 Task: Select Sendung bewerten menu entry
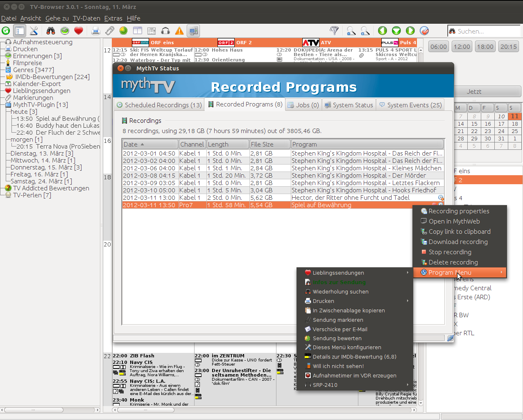coord(355,338)
